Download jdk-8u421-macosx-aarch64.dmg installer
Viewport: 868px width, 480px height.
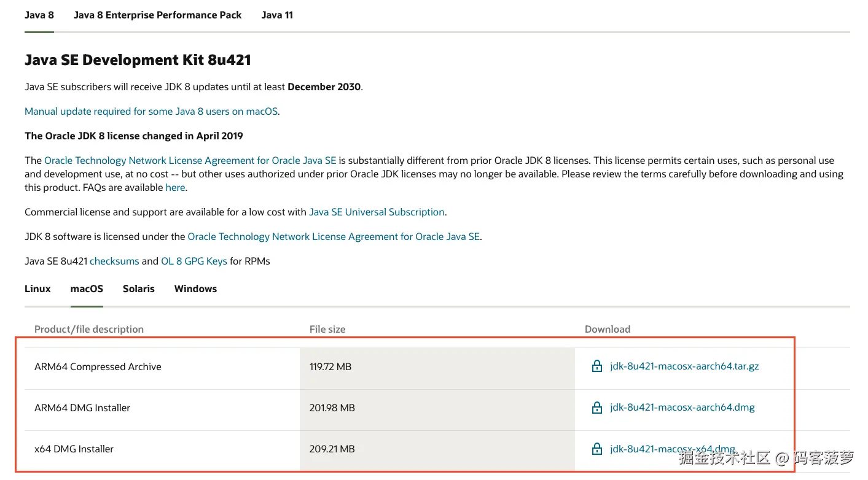point(682,408)
